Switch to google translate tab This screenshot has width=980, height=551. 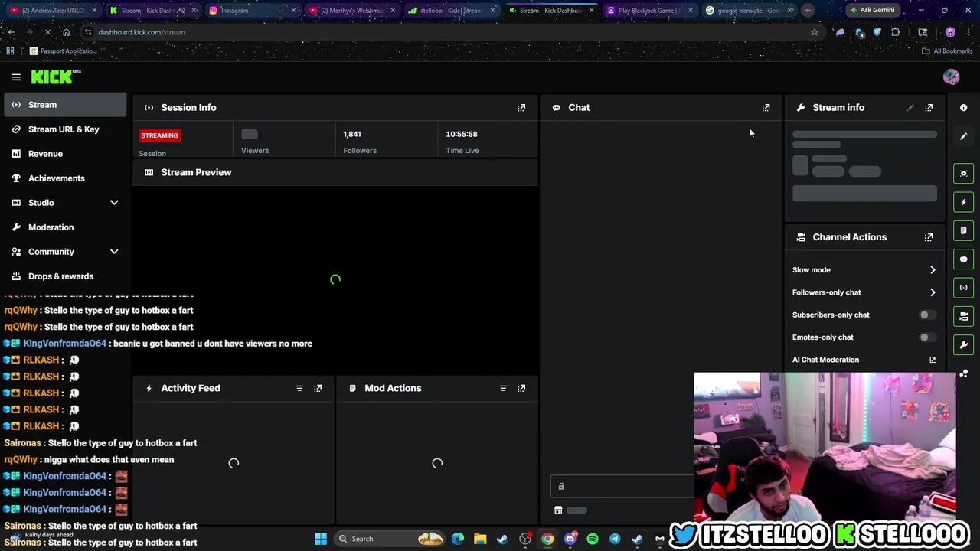coord(748,11)
